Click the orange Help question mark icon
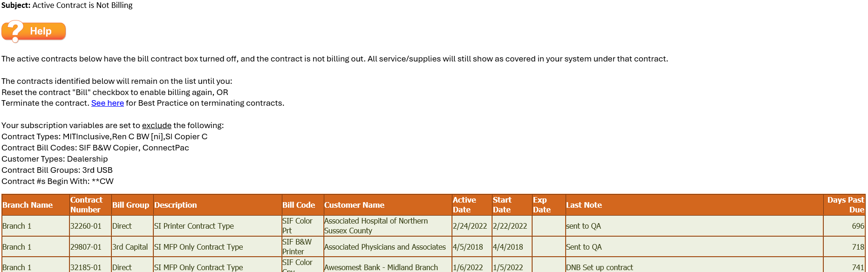This screenshot has height=272, width=868. 34,31
